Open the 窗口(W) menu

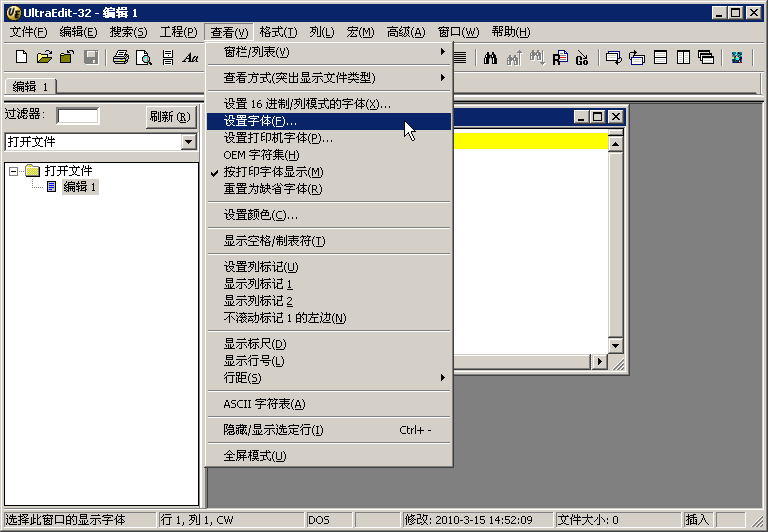458,32
